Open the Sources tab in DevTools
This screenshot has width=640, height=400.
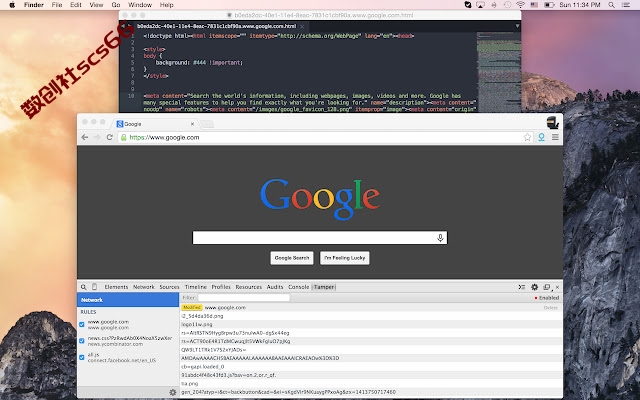point(169,287)
